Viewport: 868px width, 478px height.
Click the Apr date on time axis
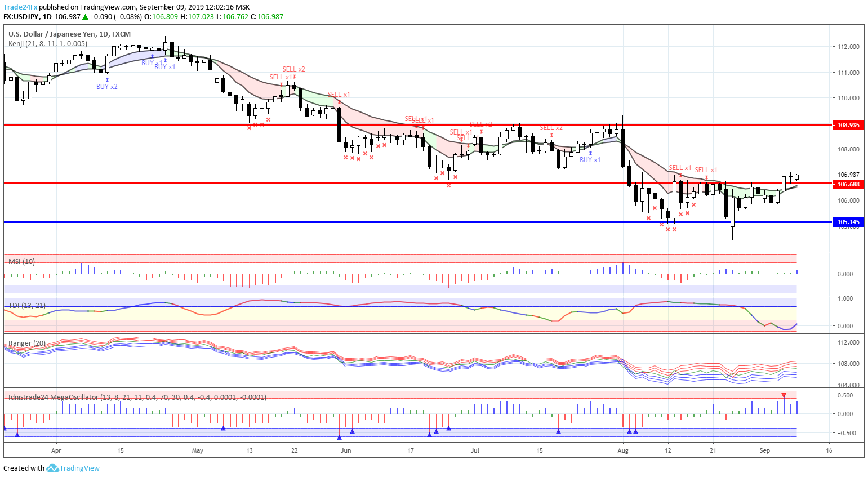click(x=56, y=450)
